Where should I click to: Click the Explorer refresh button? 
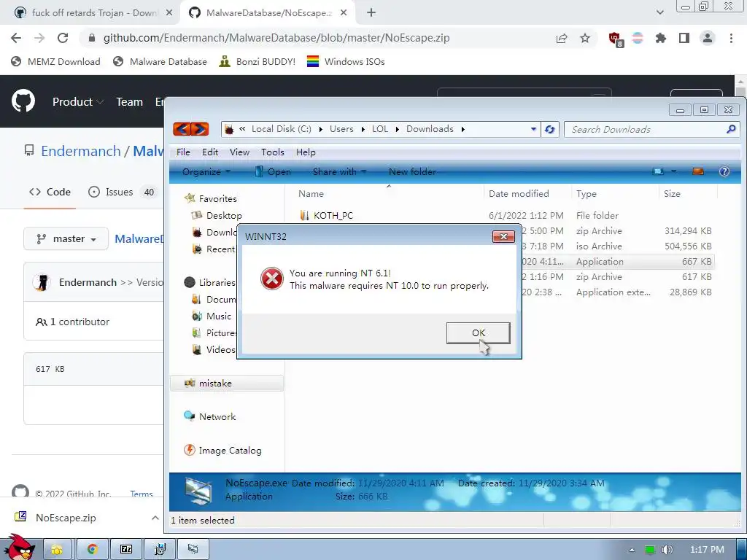550,129
